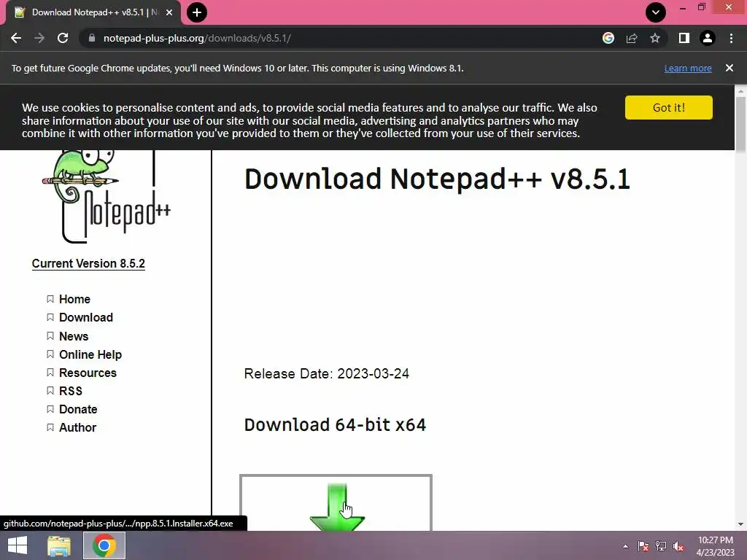This screenshot has width=747, height=560.
Task: Open Online Help in sidebar menu
Action: point(90,355)
